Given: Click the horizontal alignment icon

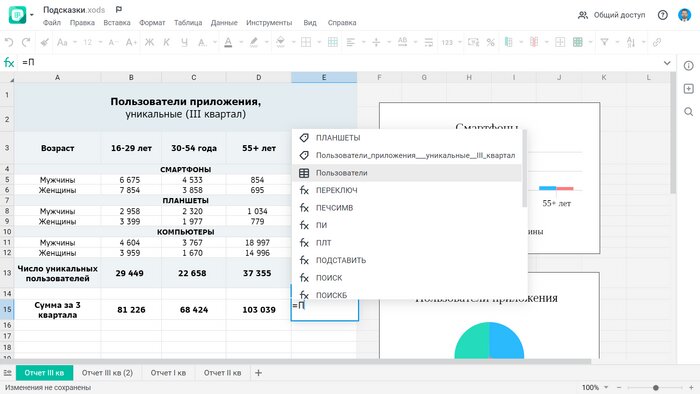Looking at the screenshot, I should click(x=351, y=42).
